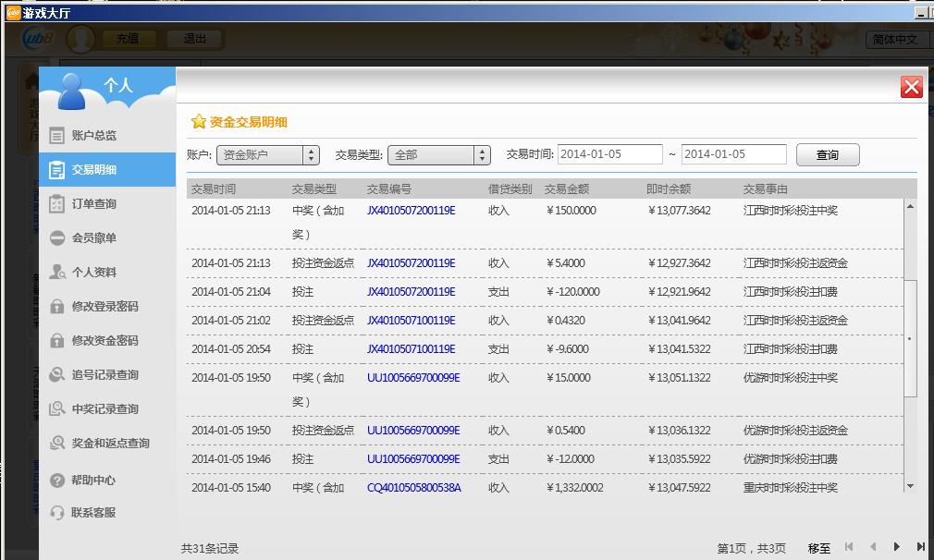Click the transaction table vertical scrollbar down arrow
Screen dimensions: 934x560
(910, 486)
